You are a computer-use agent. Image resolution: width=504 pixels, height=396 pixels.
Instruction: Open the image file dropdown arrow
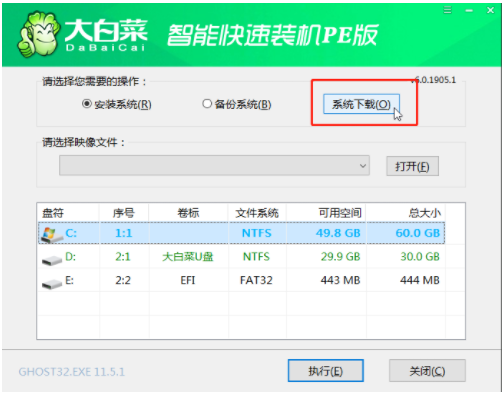point(363,166)
